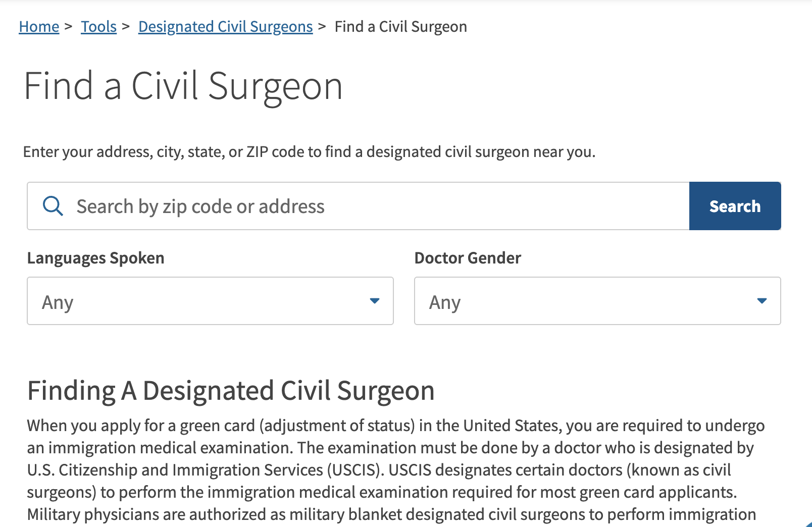Click the blue Search button

[735, 206]
